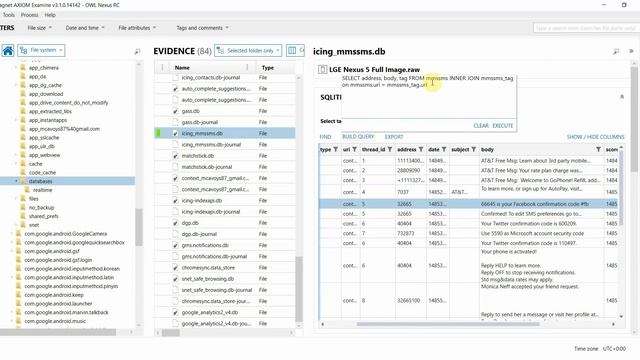The height and width of the screenshot is (360, 640).
Task: Click inside the SQL query text box
Action: [429, 97]
